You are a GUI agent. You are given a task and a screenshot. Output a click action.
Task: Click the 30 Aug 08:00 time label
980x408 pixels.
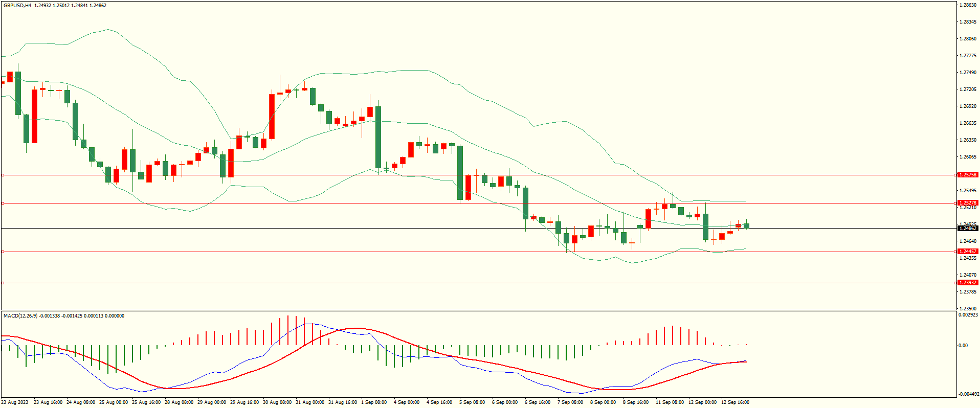pos(277,402)
